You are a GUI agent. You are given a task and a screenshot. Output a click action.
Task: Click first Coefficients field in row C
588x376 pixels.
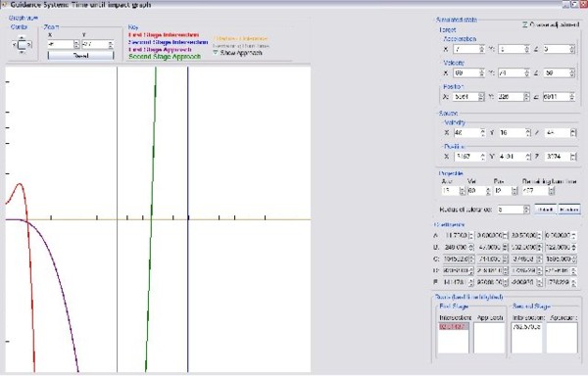[456, 258]
